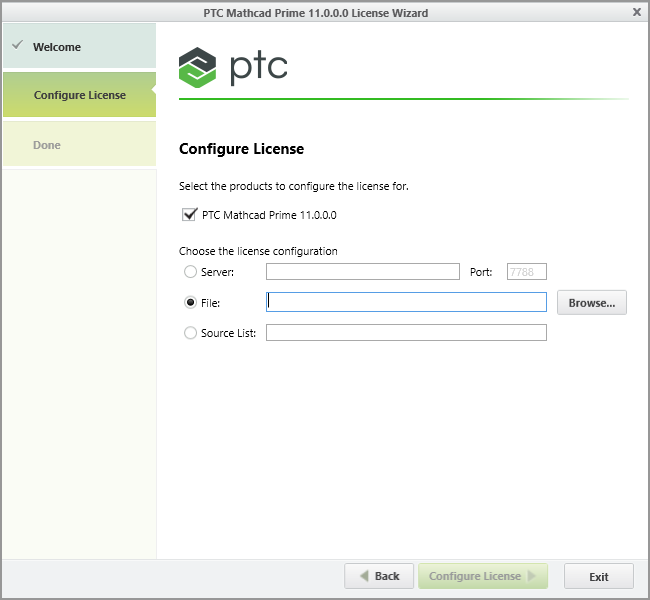Screen dimensions: 650x600
Task: Click the Configure License next button
Action: point(483,576)
